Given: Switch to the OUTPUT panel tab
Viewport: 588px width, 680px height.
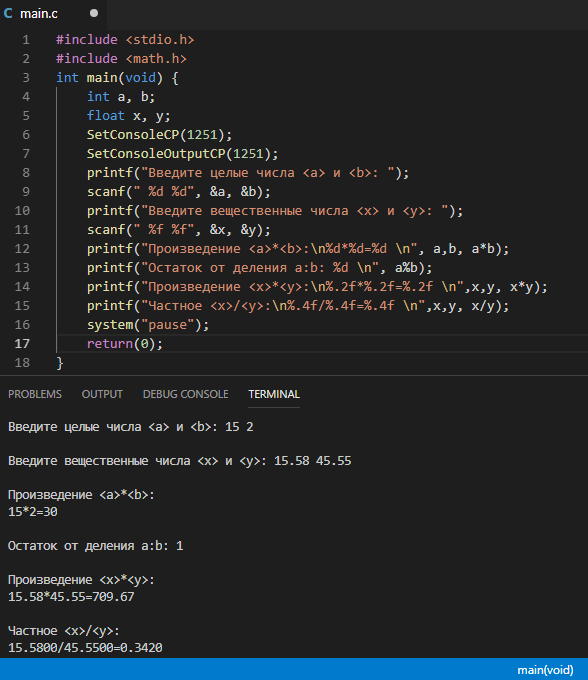Looking at the screenshot, I should point(102,394).
